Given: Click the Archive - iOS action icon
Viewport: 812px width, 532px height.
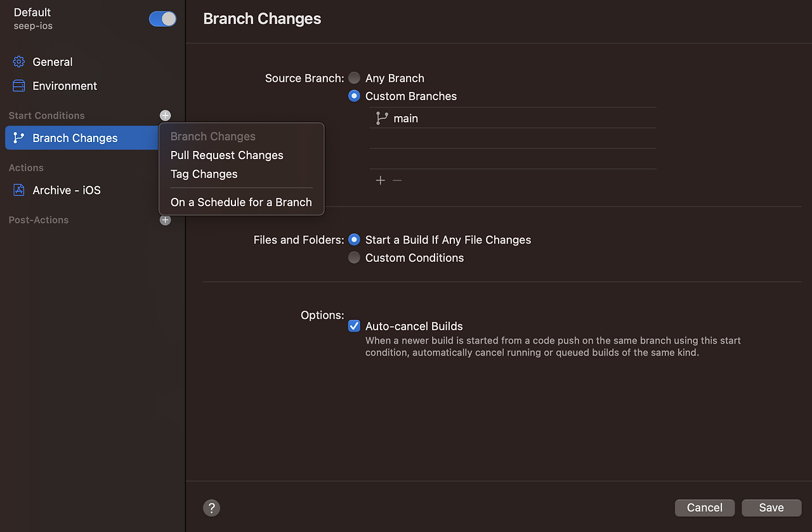Looking at the screenshot, I should (19, 190).
